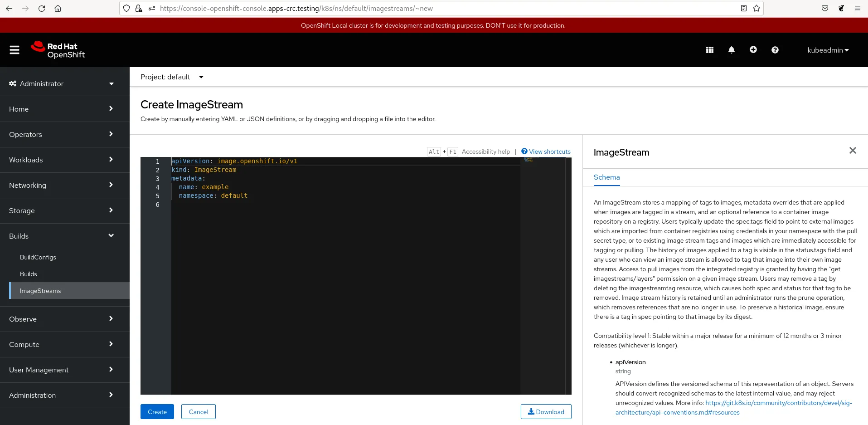The image size is (868, 425).
Task: Open the application launcher grid icon
Action: tap(710, 50)
